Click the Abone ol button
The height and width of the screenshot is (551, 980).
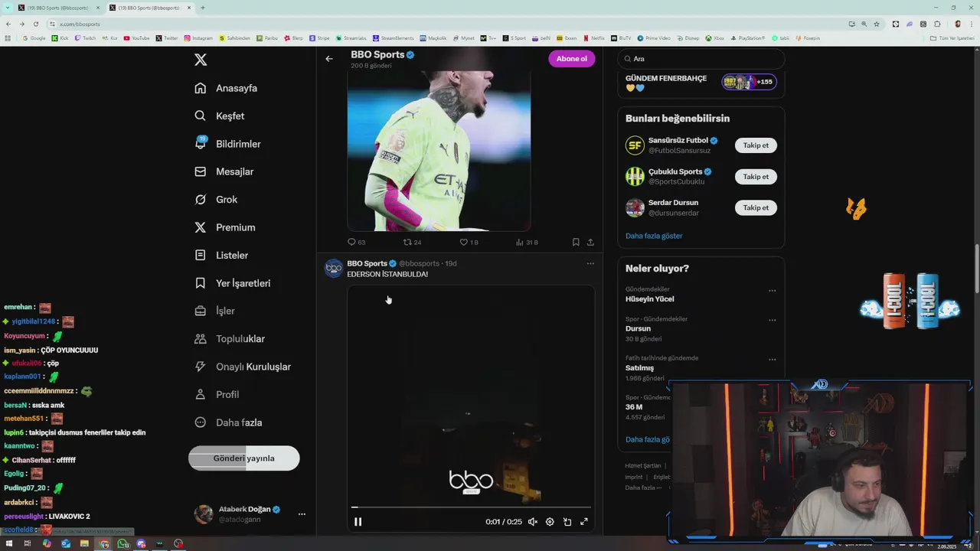[571, 59]
